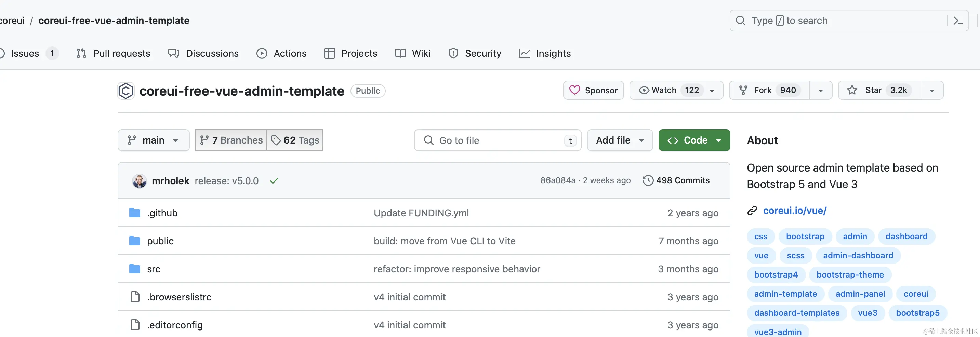Screen dimensions: 980x337
Task: Open the Insights tab
Action: [545, 54]
